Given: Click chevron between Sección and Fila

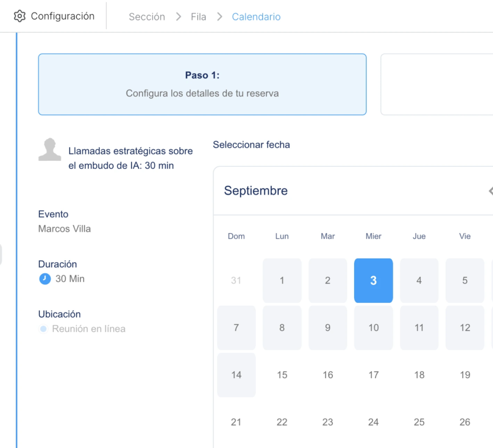Looking at the screenshot, I should [x=179, y=17].
